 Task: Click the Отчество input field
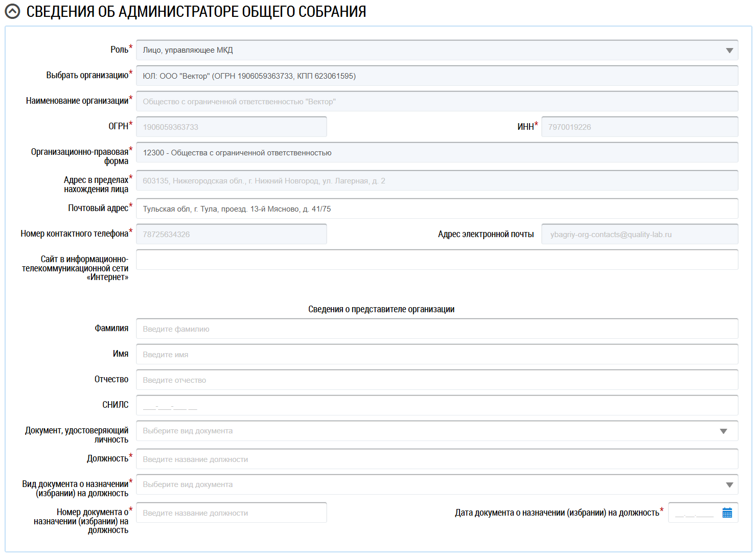point(437,380)
